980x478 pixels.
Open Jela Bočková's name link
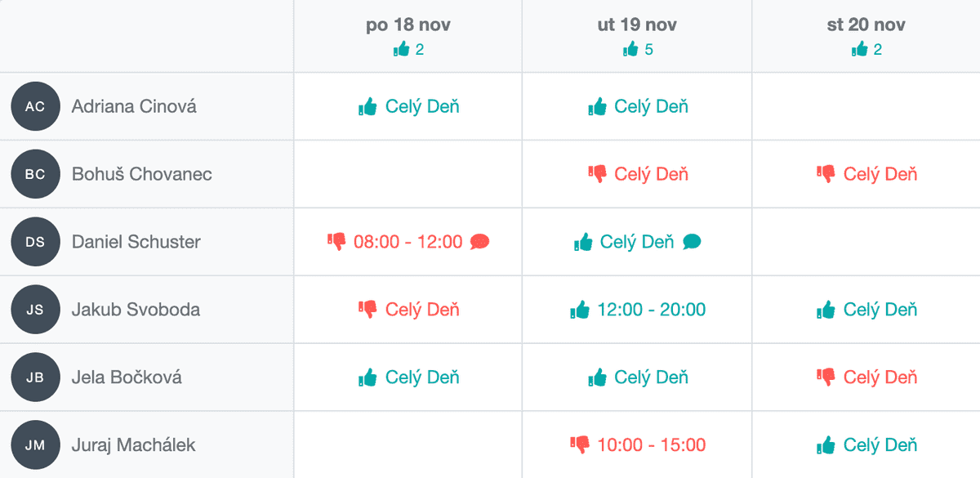coord(127,377)
